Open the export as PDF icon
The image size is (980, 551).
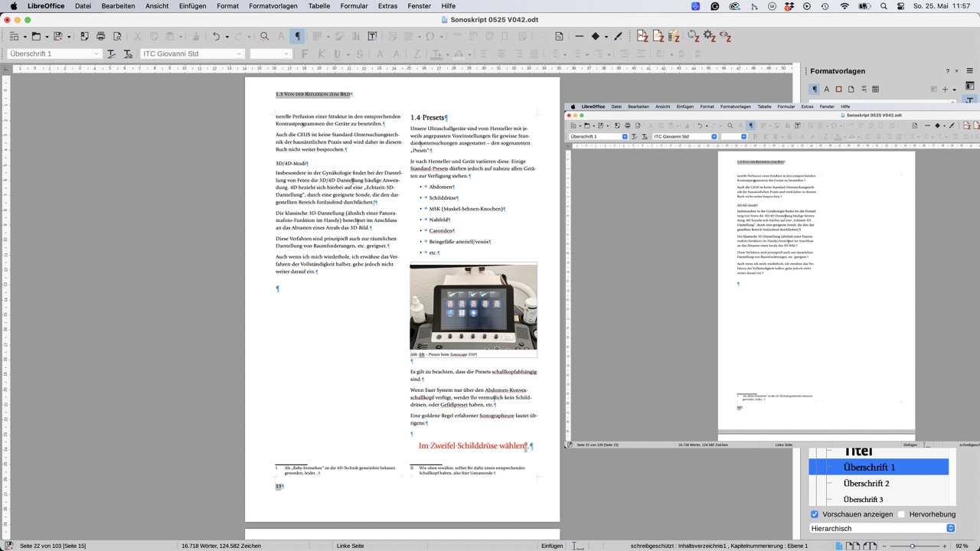84,36
